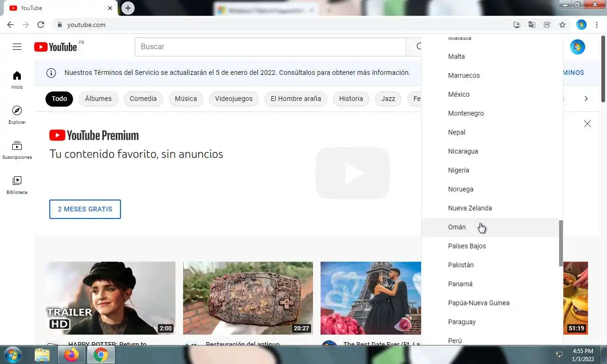Click the share page icon in address bar
Screen dimensions: 607x364
point(547,25)
